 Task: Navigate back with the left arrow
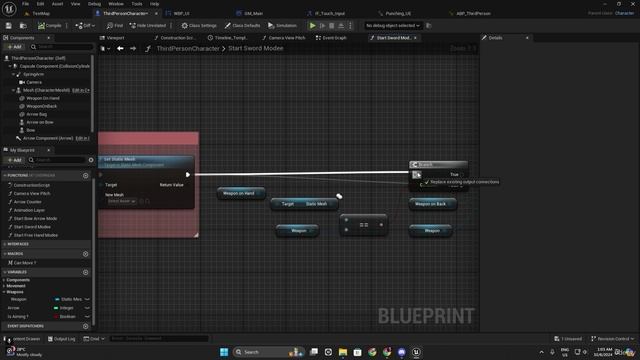click(x=120, y=49)
